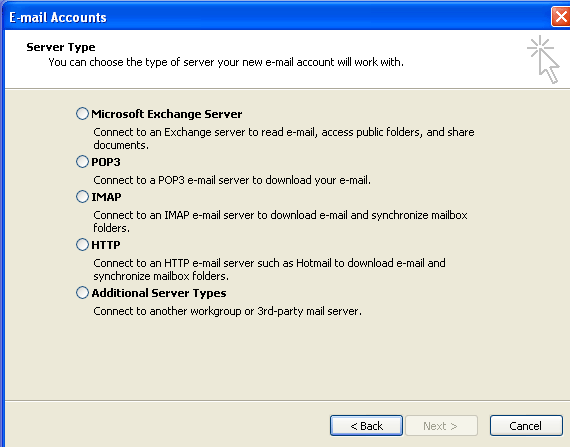
Task: Click the greyed-out Next button
Action: [441, 426]
